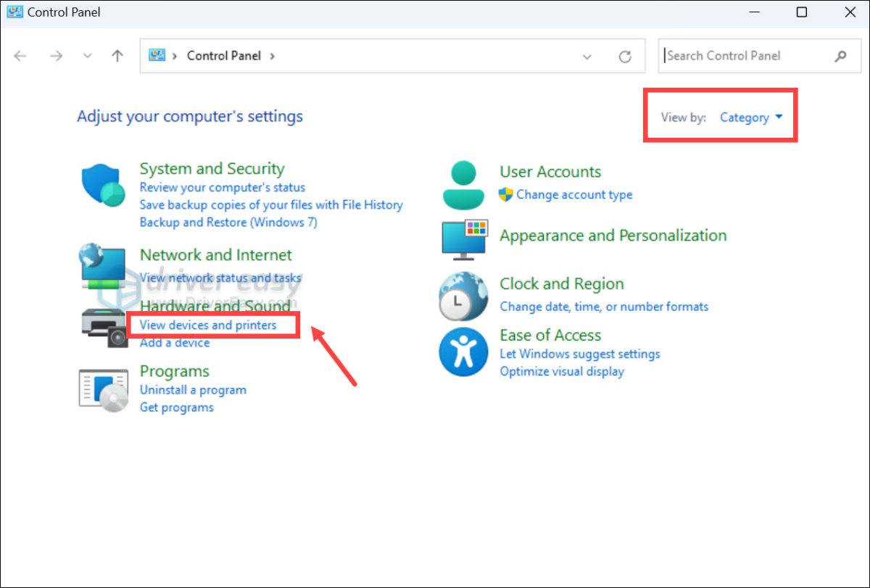Open View devices and printers link
Image resolution: width=870 pixels, height=588 pixels.
(x=208, y=326)
